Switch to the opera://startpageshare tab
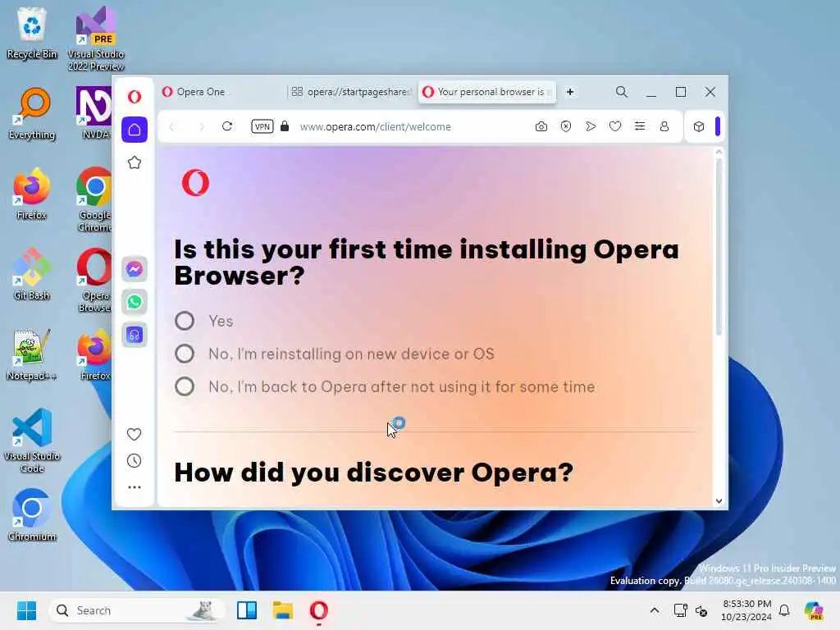Viewport: 840px width, 630px height. [x=351, y=92]
